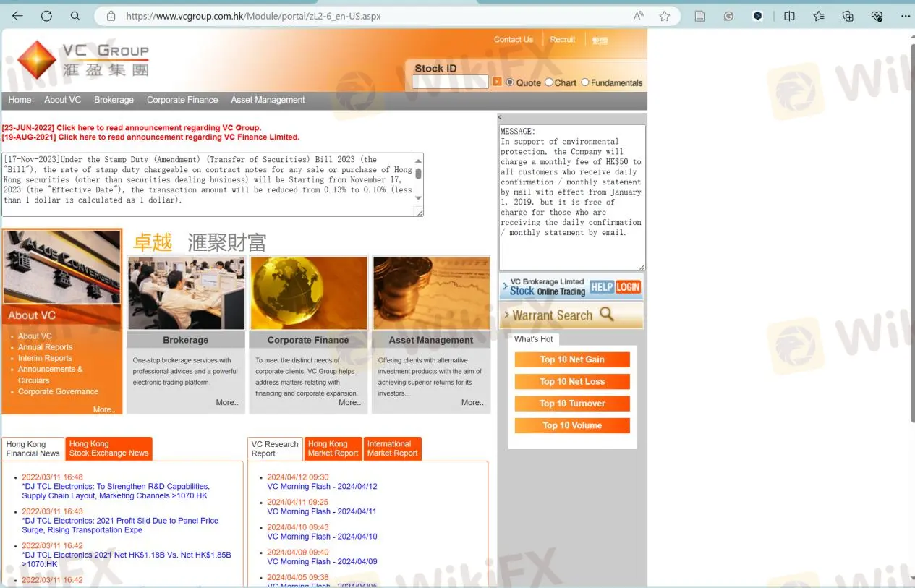Screen dimensions: 915x588
Task: Select the Quote radio button
Action: (510, 82)
